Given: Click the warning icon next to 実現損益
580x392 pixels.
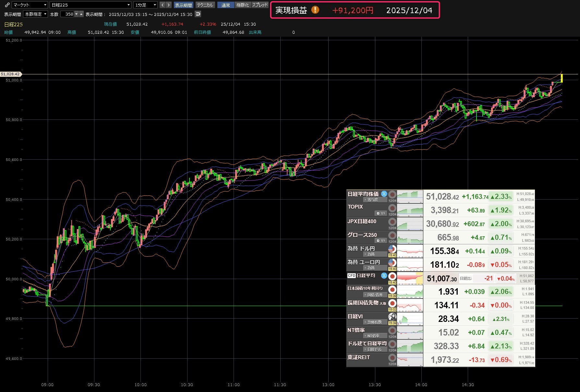Looking at the screenshot, I should [315, 10].
